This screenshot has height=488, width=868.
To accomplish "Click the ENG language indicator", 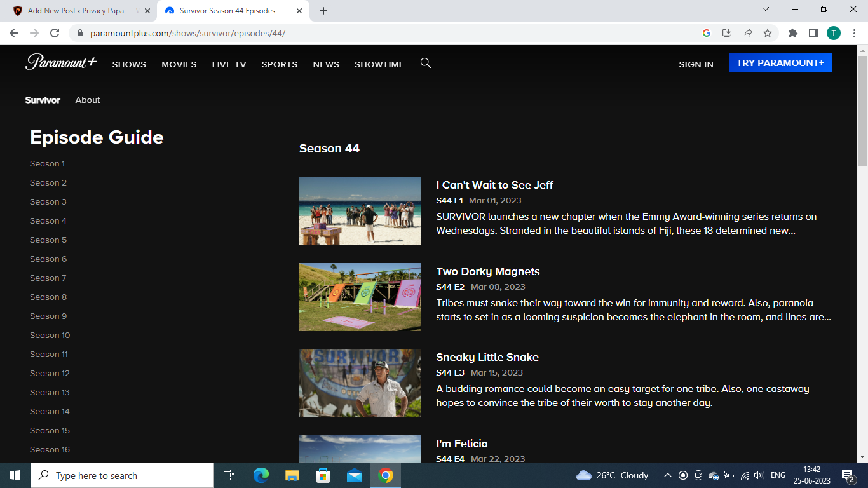I will pos(778,475).
